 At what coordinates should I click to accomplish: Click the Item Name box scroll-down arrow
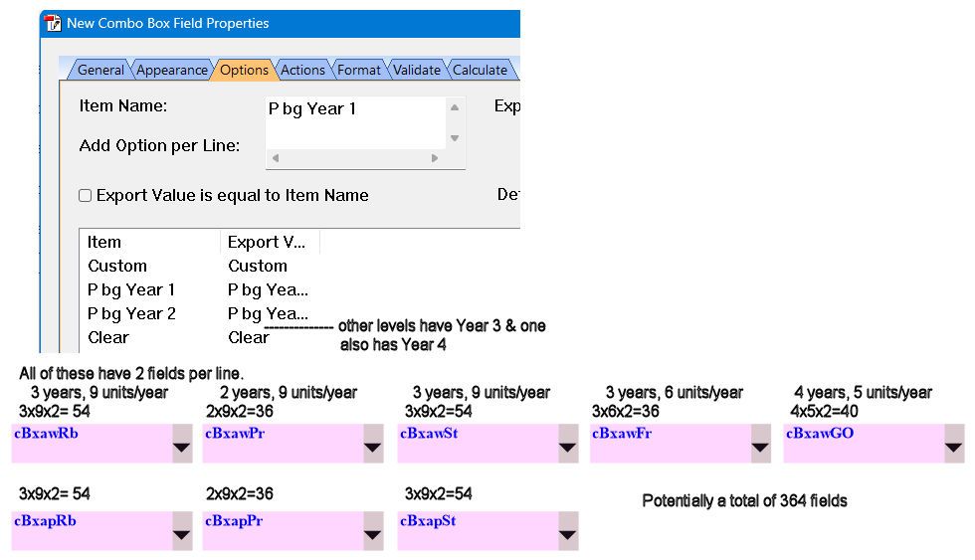(x=456, y=138)
